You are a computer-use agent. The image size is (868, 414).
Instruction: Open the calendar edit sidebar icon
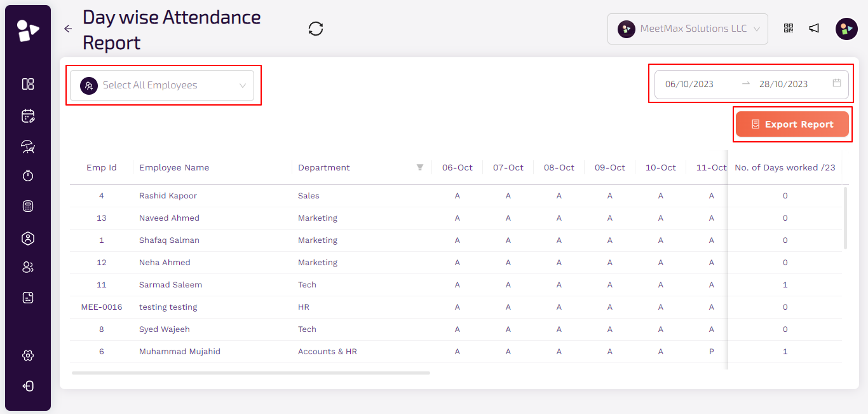point(28,116)
